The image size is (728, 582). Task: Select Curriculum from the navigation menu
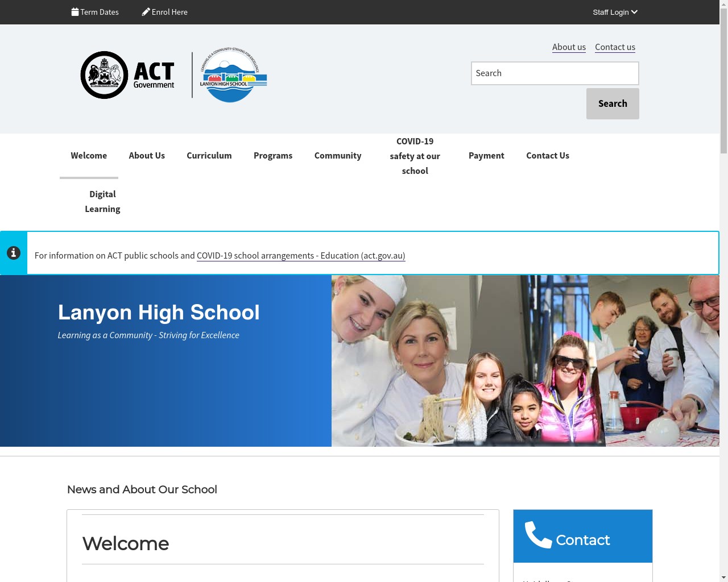click(209, 155)
